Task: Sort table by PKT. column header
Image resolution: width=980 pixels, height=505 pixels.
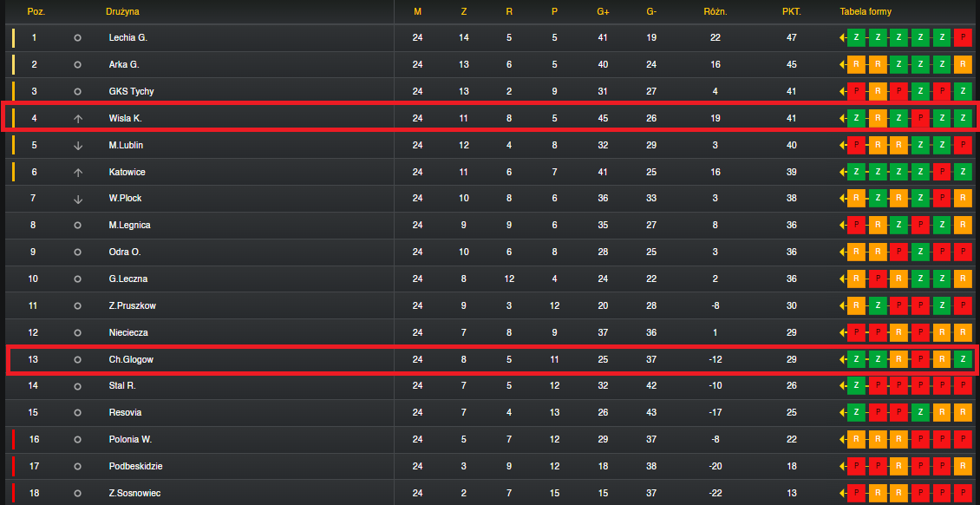Action: click(791, 12)
